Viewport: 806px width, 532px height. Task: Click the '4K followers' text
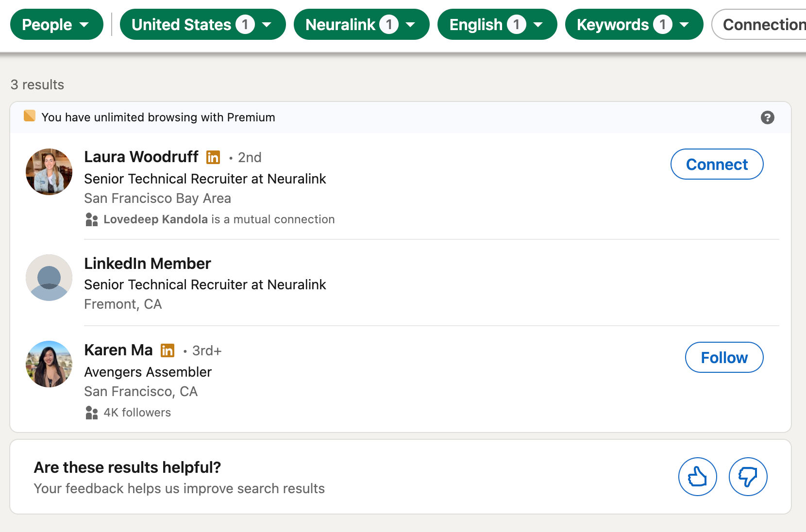click(137, 413)
